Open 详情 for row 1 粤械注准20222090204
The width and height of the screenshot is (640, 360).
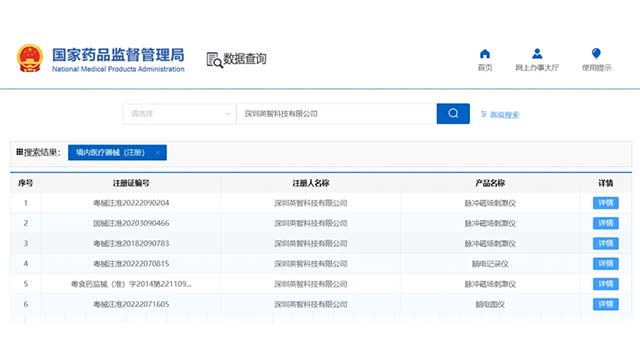[606, 203]
